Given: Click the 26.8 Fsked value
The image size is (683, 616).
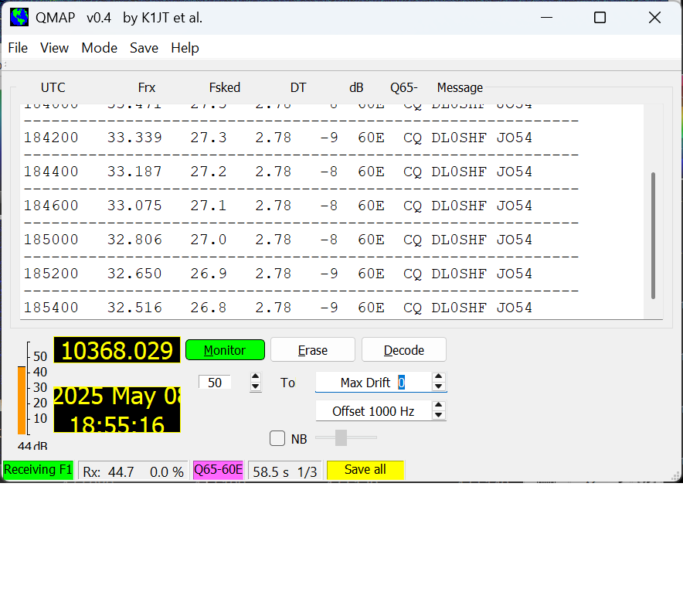Looking at the screenshot, I should pyautogui.click(x=208, y=308).
